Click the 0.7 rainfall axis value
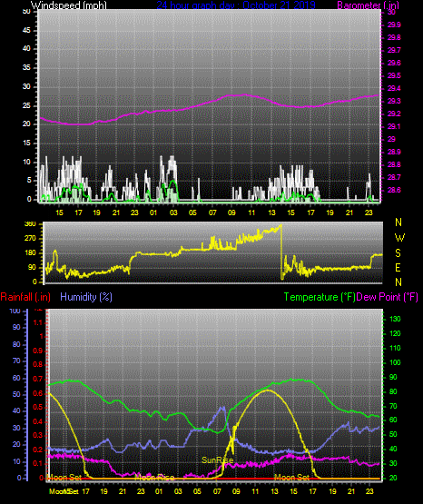Image resolution: width=423 pixels, height=504 pixels. 38,379
